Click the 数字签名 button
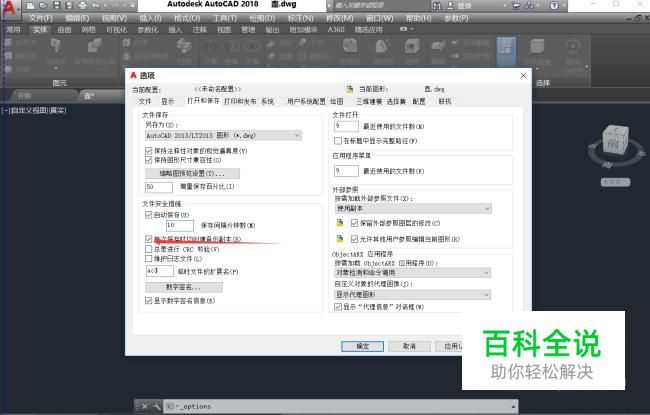650x415 pixels. [x=184, y=287]
